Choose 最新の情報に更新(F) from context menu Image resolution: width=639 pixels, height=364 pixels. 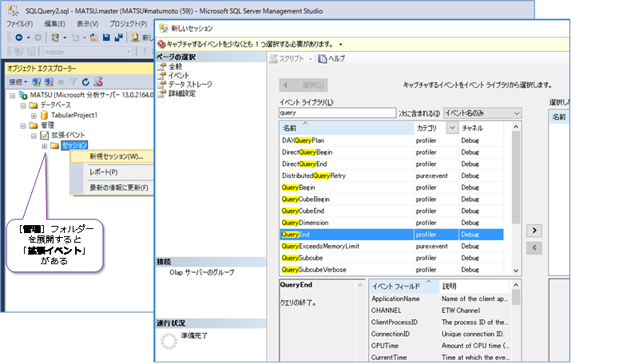[118, 188]
